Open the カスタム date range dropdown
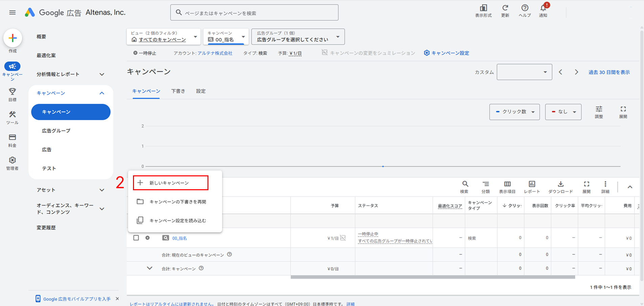 [524, 72]
